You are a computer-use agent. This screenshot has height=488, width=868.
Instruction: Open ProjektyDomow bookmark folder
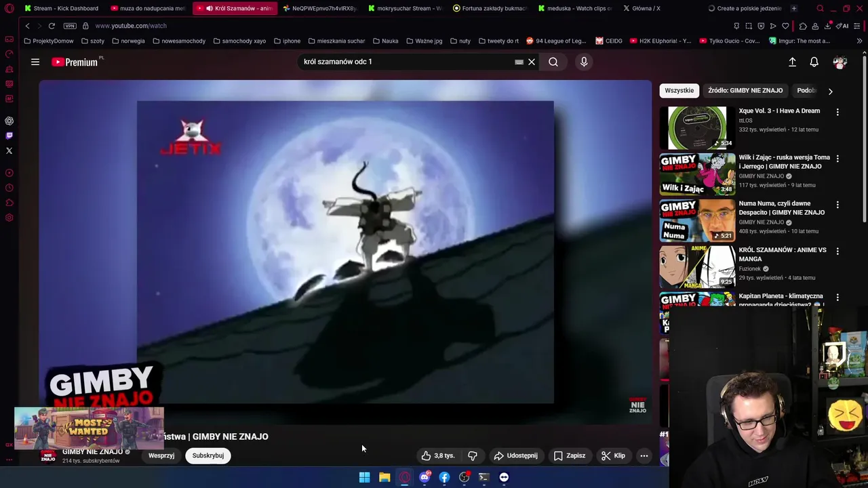pos(49,41)
